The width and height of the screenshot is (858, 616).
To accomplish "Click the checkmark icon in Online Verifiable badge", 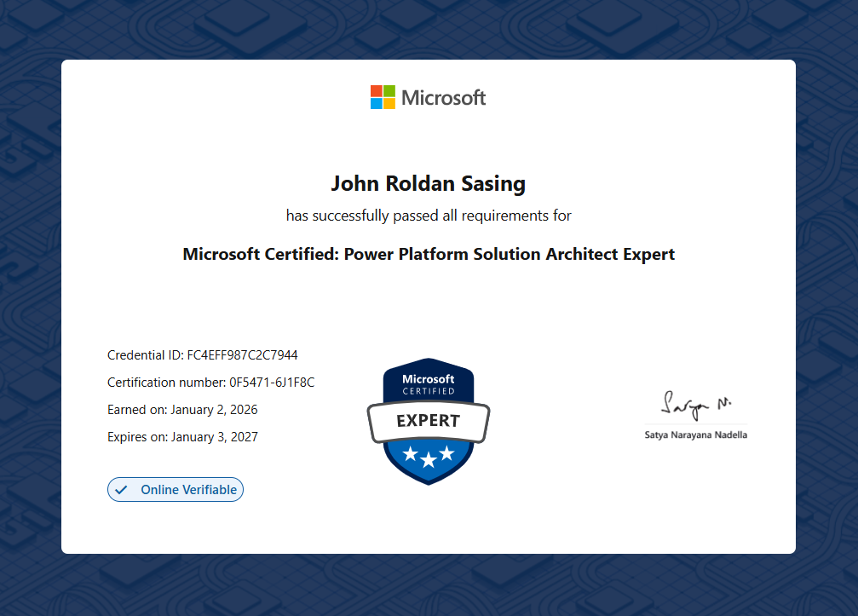I will coord(121,490).
